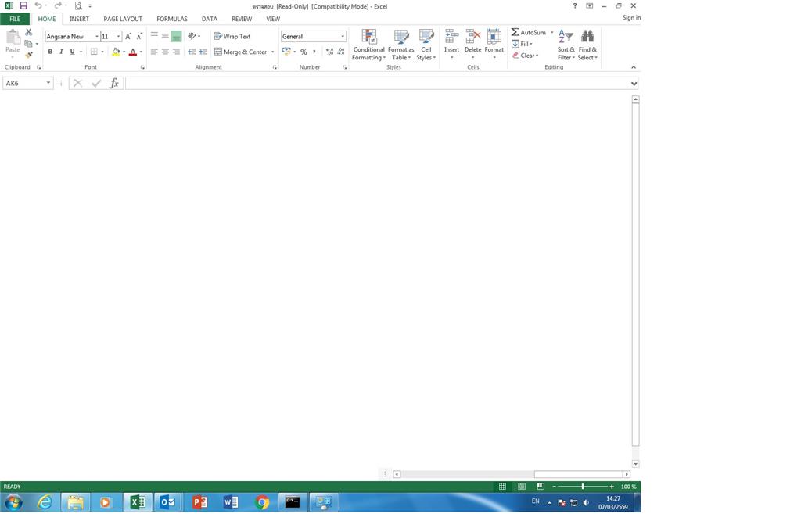Click the zoom slider handle in the status bar
Image resolution: width=801 pixels, height=532 pixels.
click(583, 487)
